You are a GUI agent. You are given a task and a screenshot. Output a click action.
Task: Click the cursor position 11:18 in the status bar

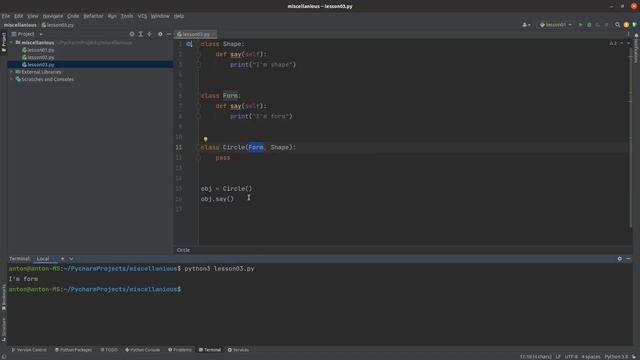536,357
